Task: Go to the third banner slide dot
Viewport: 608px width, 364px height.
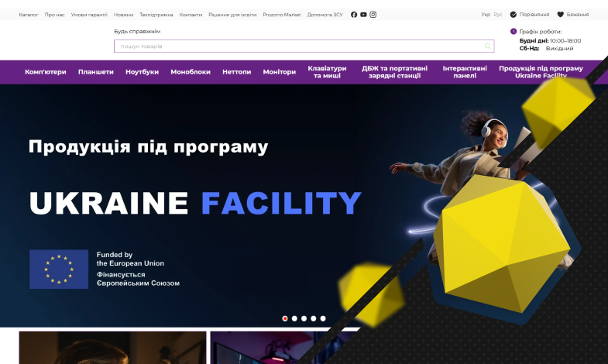Action: coord(304,318)
